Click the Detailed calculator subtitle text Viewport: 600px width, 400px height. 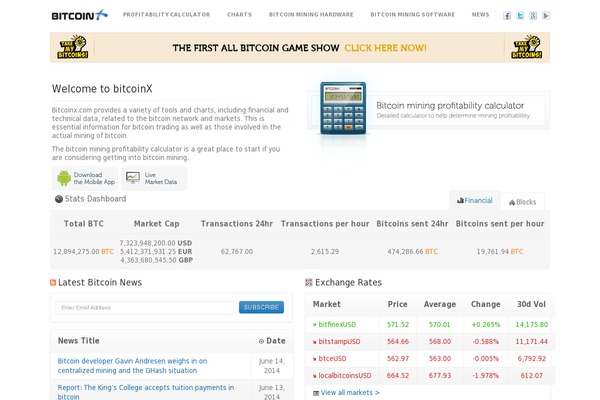[453, 116]
